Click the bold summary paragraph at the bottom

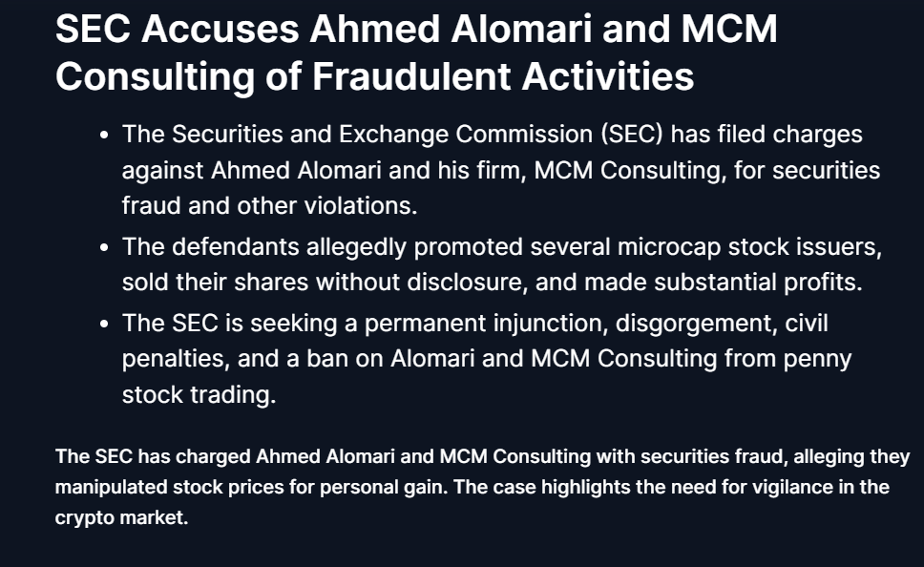coord(472,487)
